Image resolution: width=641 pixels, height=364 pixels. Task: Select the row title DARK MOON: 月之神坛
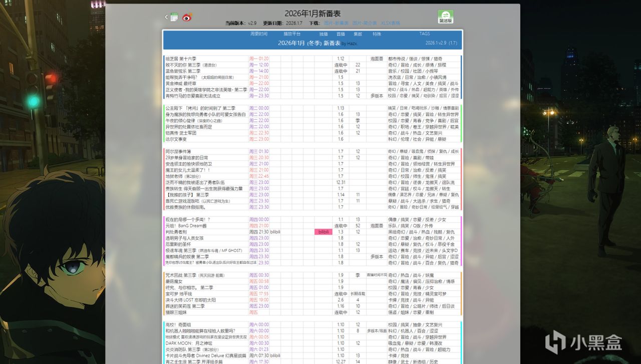pos(188,343)
